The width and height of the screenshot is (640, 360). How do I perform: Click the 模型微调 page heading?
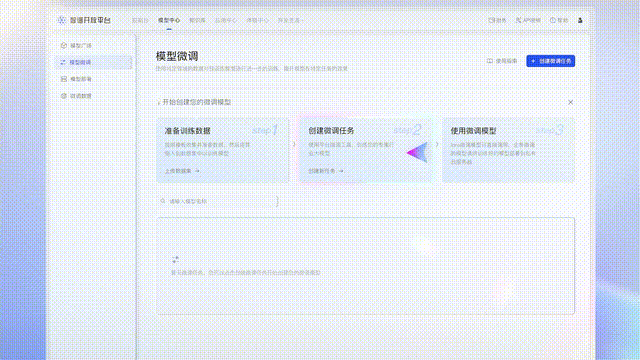[x=177, y=56]
